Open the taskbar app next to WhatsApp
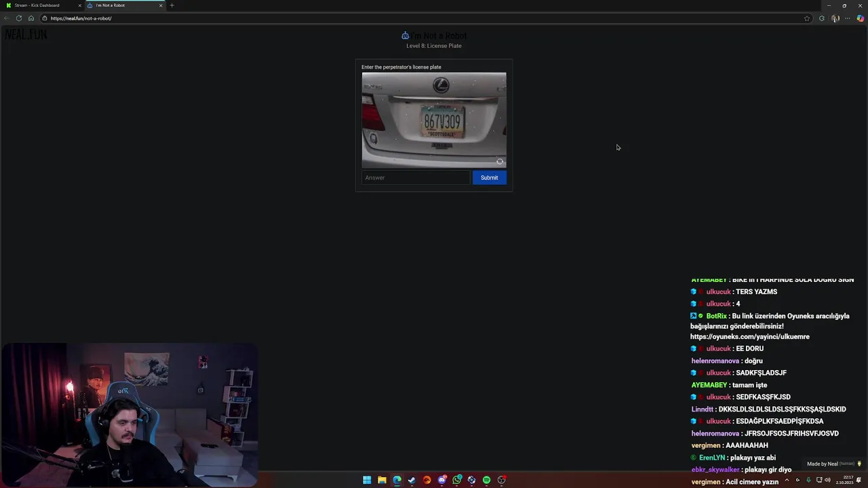The height and width of the screenshot is (488, 868). (x=472, y=480)
